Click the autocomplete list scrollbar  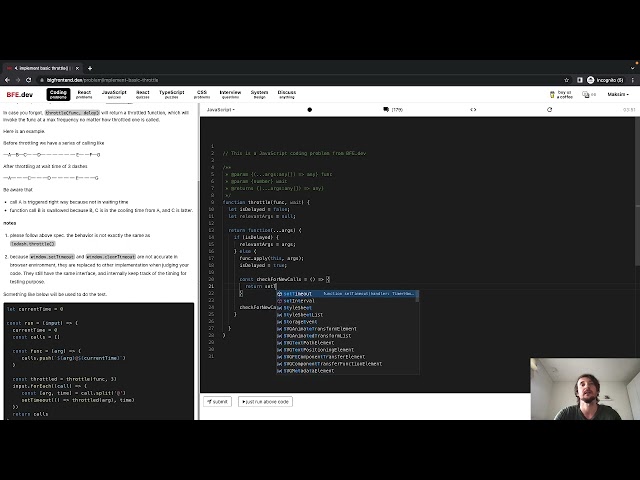click(x=417, y=296)
